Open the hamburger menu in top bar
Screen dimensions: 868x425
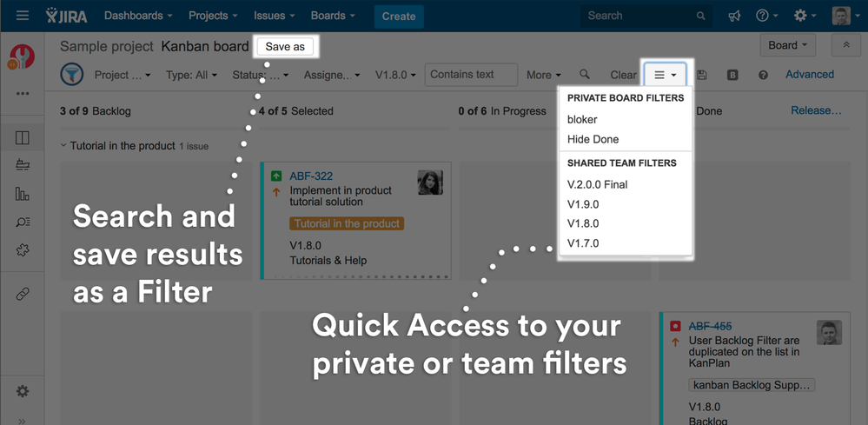click(x=23, y=16)
